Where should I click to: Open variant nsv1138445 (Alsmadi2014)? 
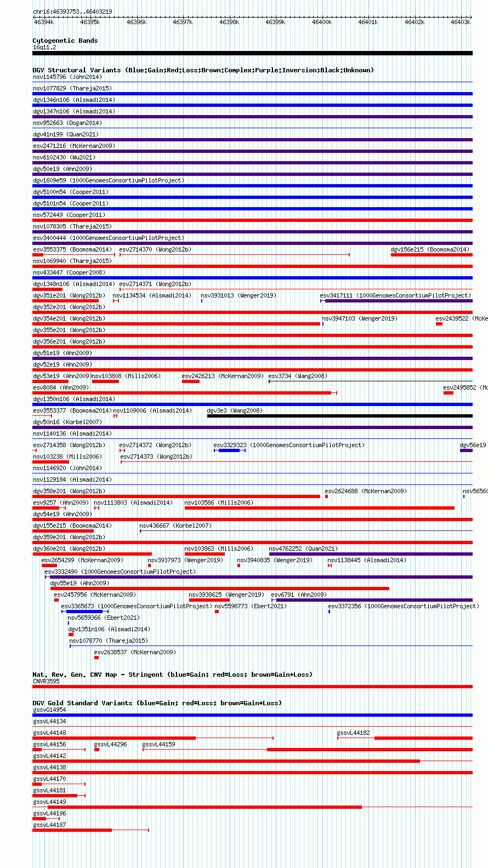(367, 560)
